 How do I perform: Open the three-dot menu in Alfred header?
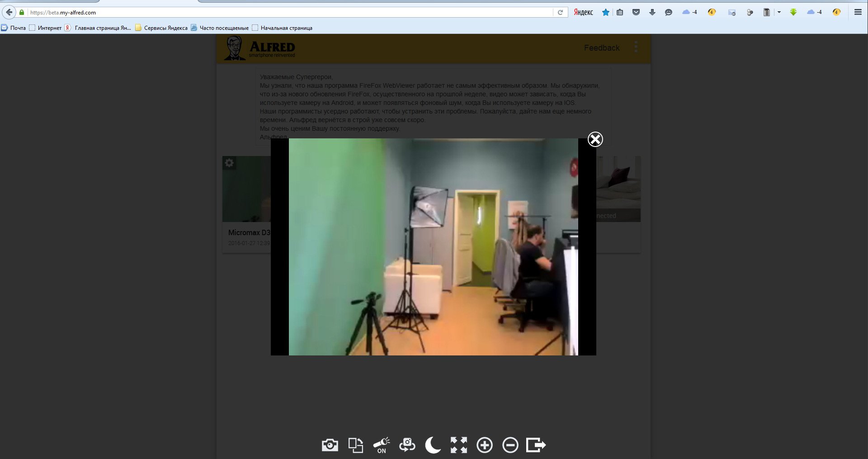[636, 47]
